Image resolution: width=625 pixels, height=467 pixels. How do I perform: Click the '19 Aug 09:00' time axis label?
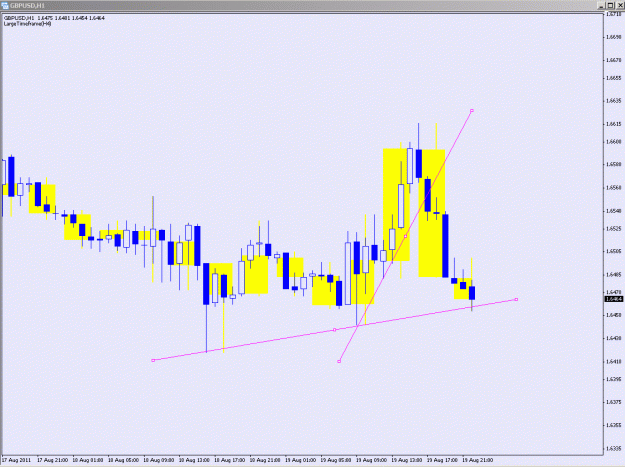371,460
